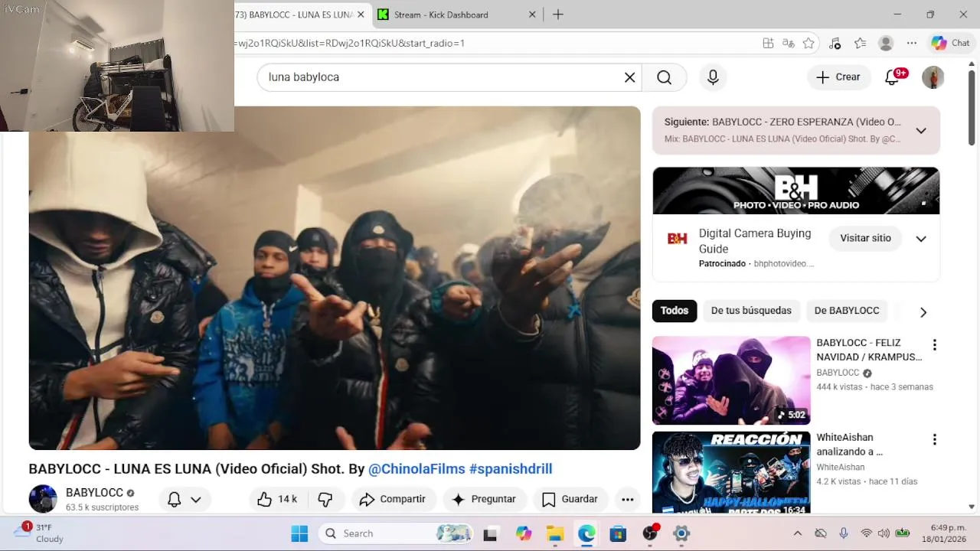Open the Crear create button

coord(838,77)
